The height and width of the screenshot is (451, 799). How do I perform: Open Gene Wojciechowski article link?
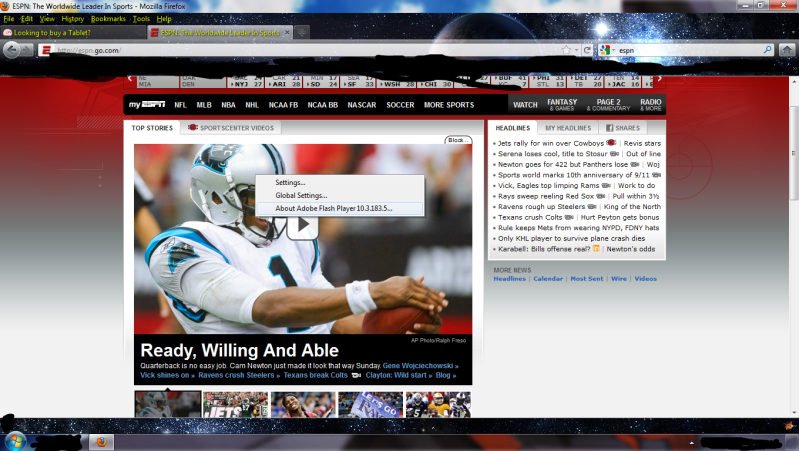click(x=420, y=365)
